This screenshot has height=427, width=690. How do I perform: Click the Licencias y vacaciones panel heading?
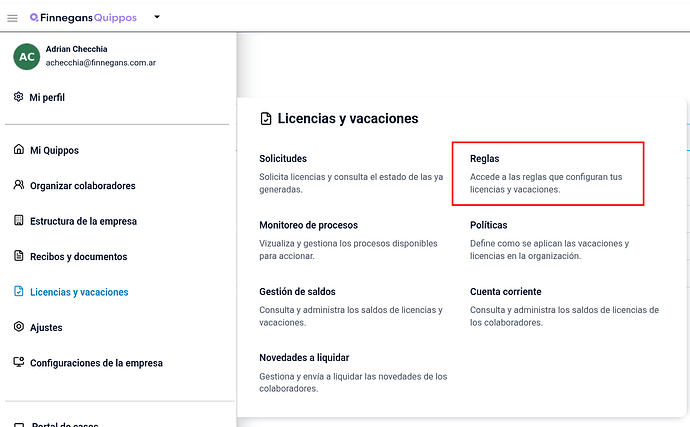[348, 118]
